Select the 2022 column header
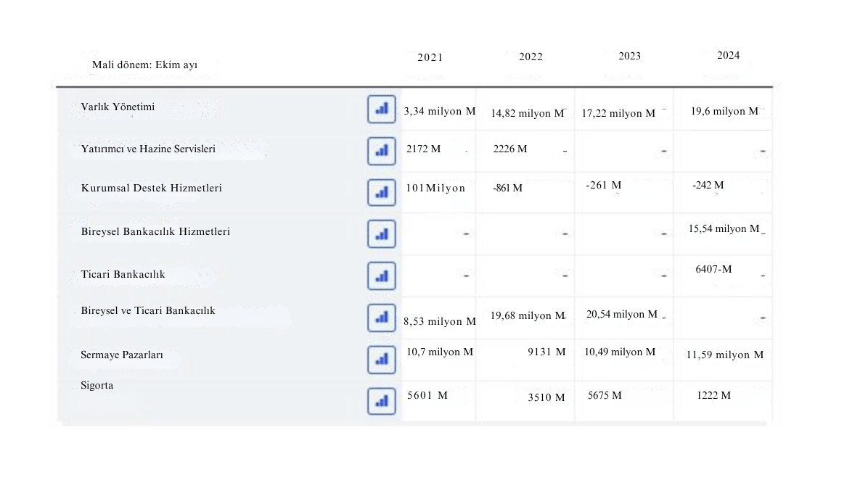 531,57
